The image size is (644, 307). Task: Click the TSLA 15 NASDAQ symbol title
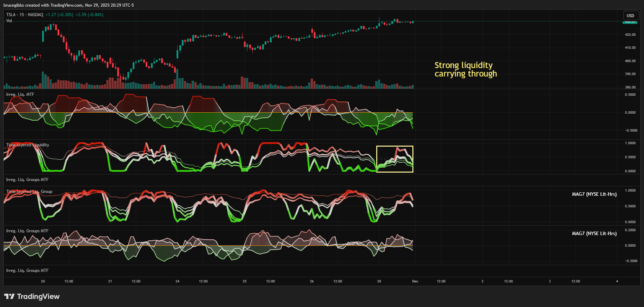click(25, 15)
